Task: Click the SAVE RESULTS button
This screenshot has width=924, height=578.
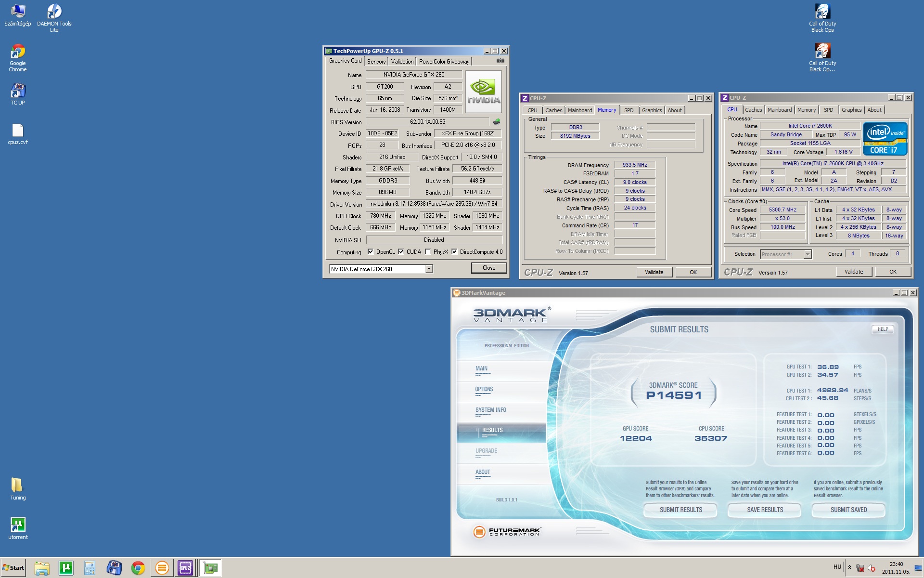Action: (x=765, y=510)
